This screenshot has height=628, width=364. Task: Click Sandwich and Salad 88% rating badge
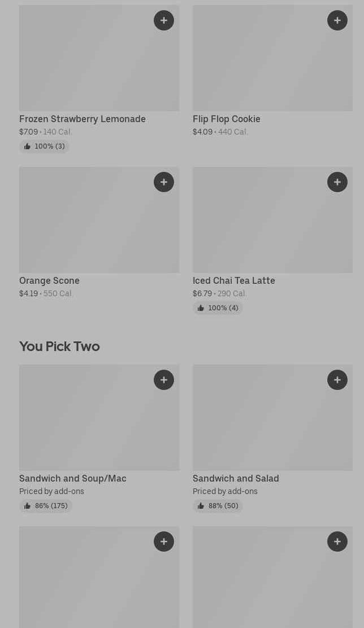click(218, 506)
